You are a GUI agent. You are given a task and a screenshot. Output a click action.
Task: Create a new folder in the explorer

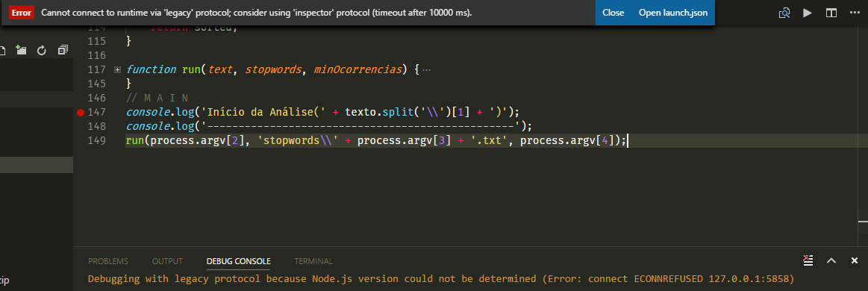pos(21,50)
